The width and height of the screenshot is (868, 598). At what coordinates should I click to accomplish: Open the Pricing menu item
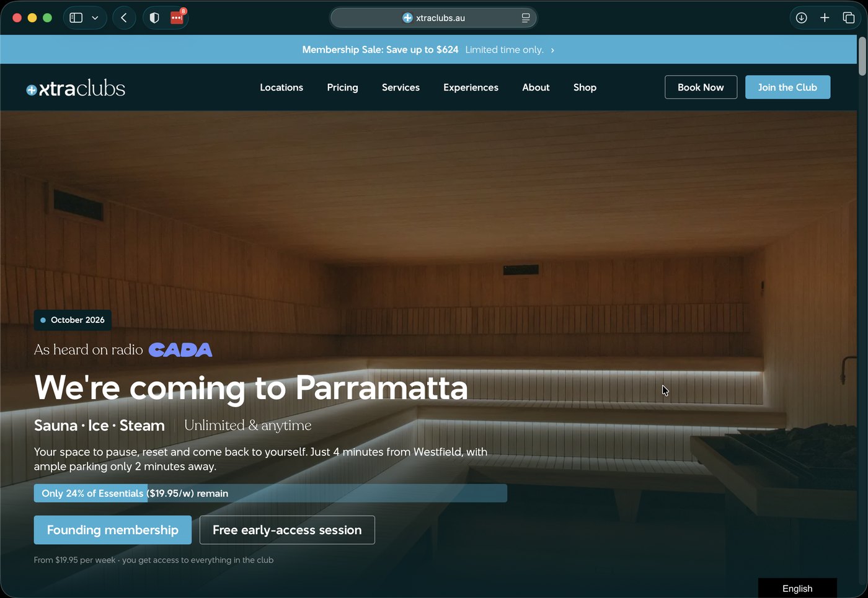click(343, 87)
